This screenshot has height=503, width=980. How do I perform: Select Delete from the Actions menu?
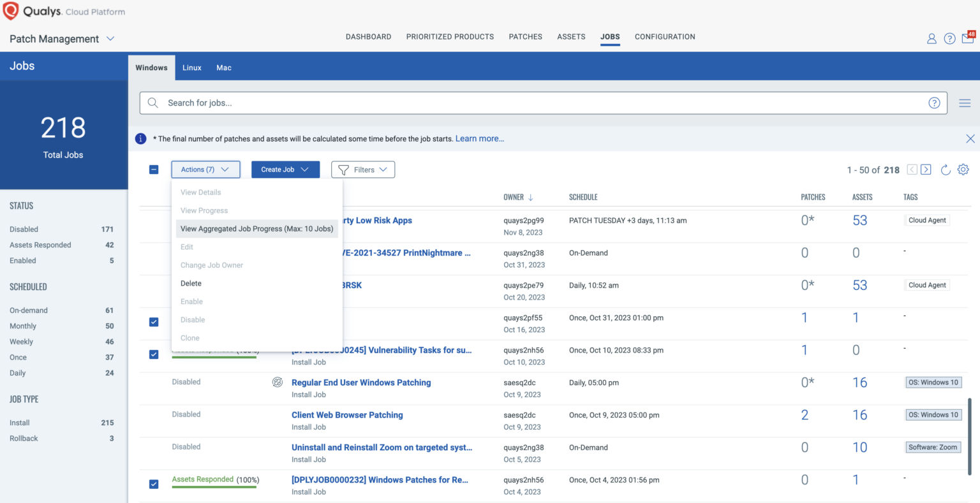pyautogui.click(x=191, y=283)
